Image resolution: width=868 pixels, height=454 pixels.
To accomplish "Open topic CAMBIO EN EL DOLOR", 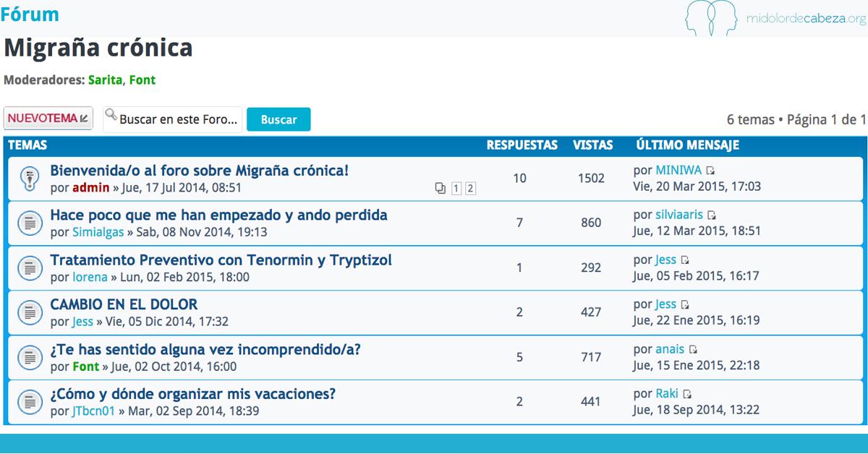I will click(124, 304).
